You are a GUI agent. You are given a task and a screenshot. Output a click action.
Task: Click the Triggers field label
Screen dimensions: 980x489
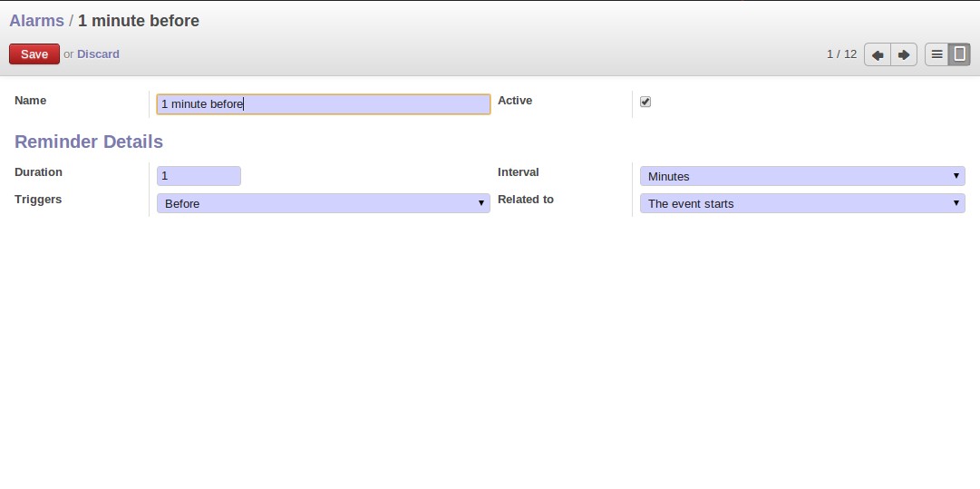click(x=38, y=200)
